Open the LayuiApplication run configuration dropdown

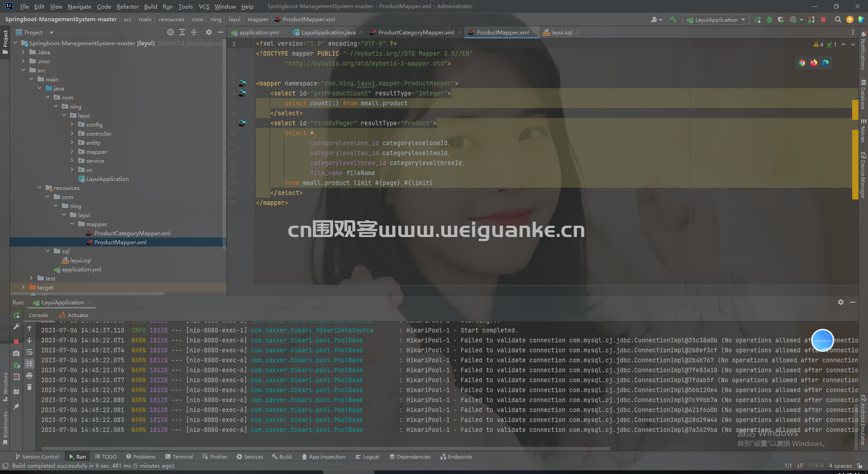(x=716, y=19)
